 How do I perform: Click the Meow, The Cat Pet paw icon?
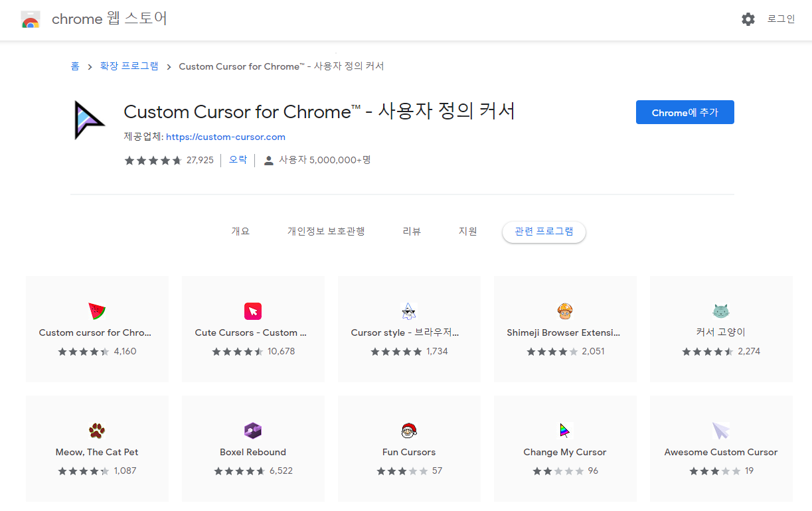click(x=97, y=431)
